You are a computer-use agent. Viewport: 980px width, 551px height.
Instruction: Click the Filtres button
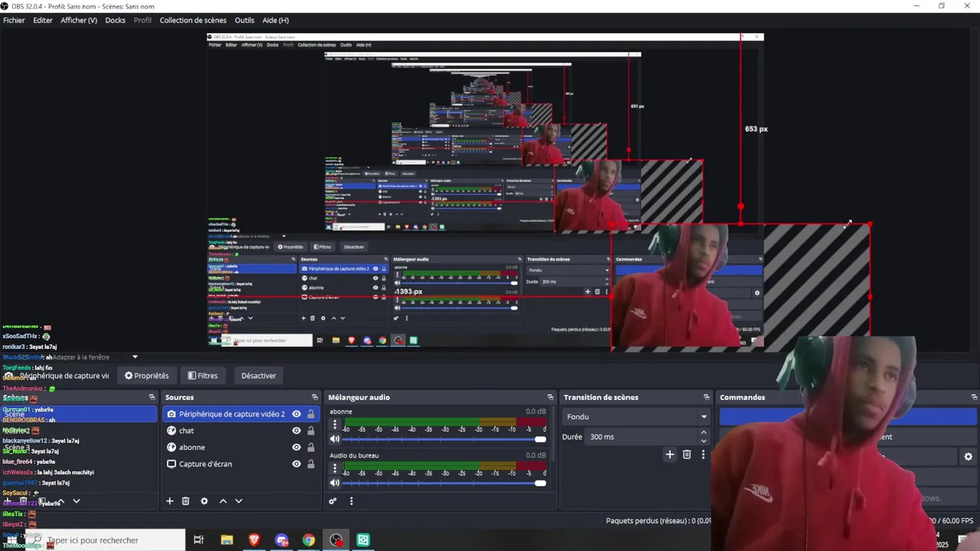[x=203, y=376]
